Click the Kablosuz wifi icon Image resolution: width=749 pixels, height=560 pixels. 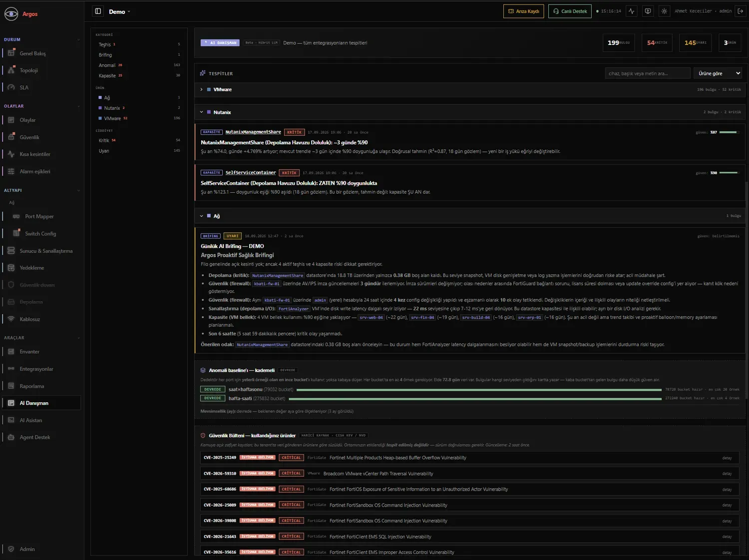11,319
